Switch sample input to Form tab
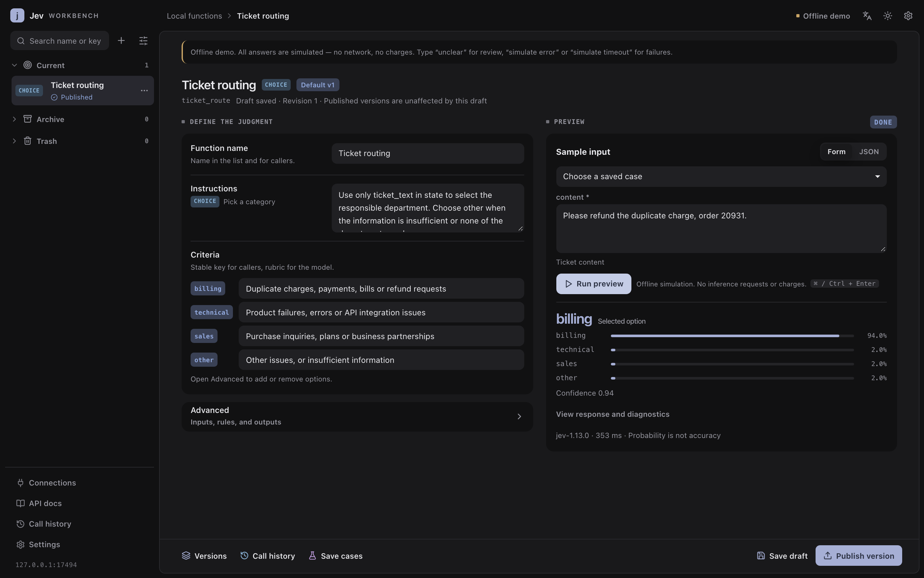Screen dimensions: 924x578 [836, 152]
